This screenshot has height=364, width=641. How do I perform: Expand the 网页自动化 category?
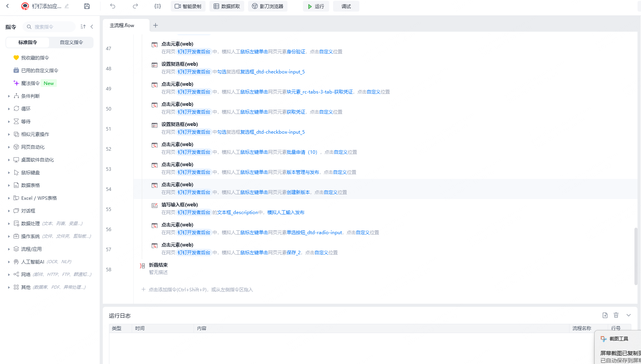[x=9, y=147]
